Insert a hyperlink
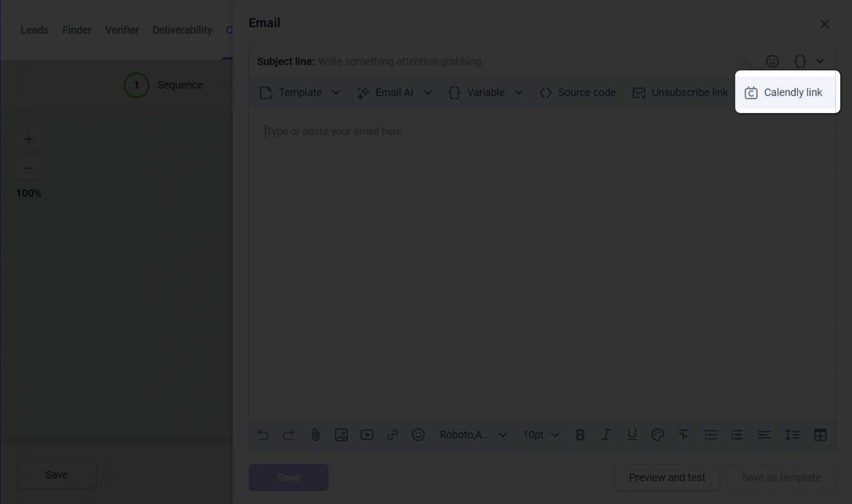Viewport: 852px width, 504px height. [x=393, y=435]
